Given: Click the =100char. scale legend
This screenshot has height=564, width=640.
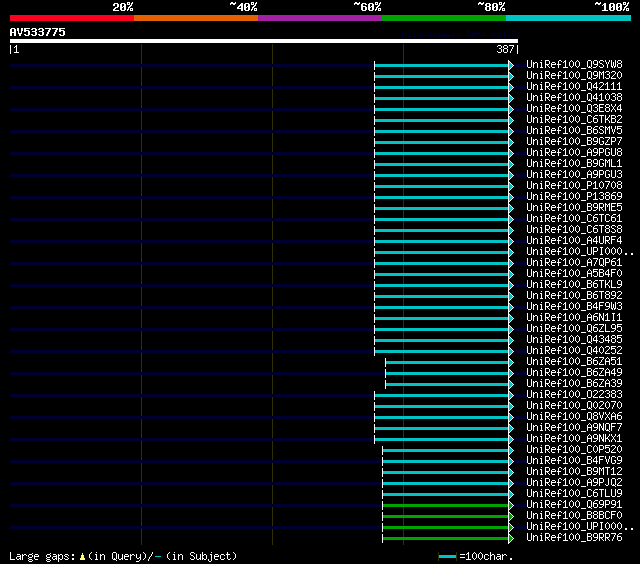Looking at the screenshot, I should coord(476,556).
